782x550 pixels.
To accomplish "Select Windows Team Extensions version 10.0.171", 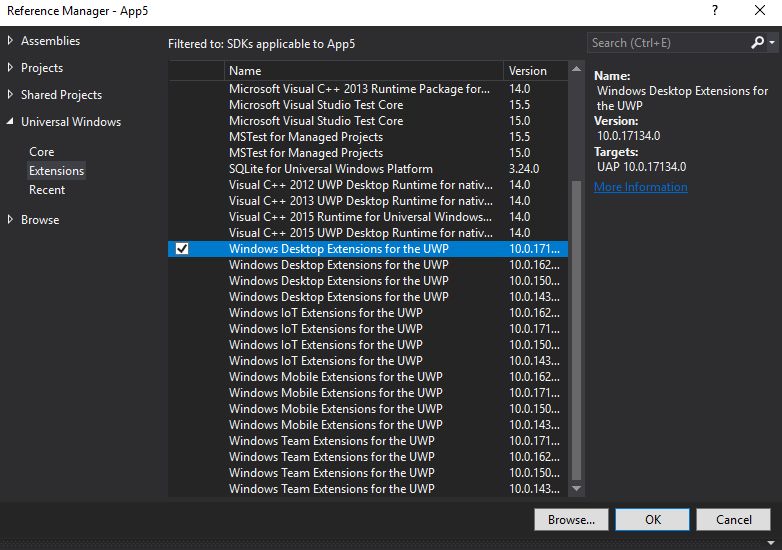I will coord(368,440).
